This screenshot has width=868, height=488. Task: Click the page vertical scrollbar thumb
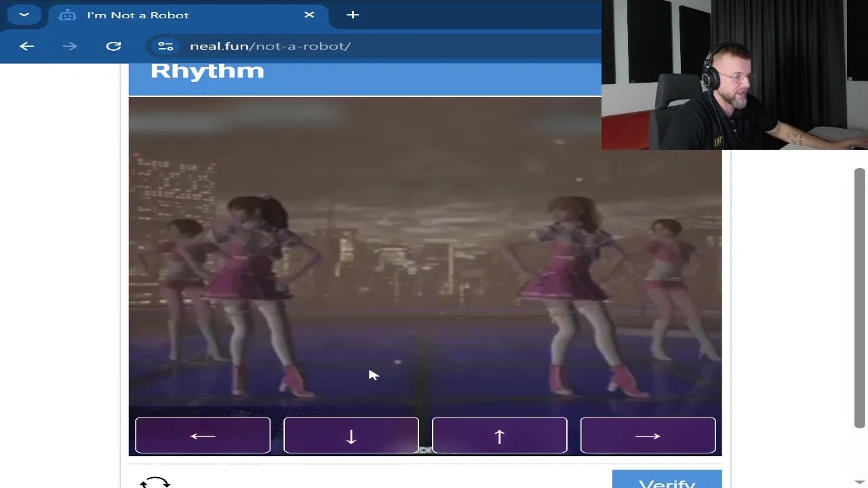[x=860, y=298]
